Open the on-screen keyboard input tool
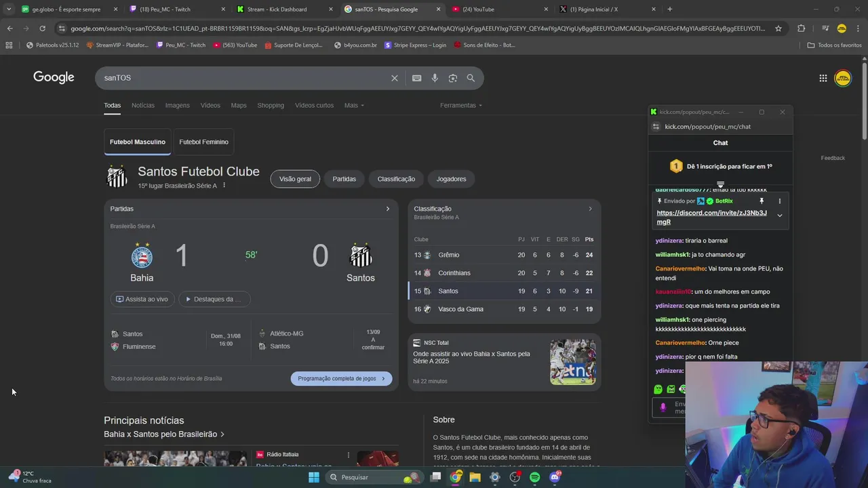Viewport: 868px width, 488px height. pos(417,78)
